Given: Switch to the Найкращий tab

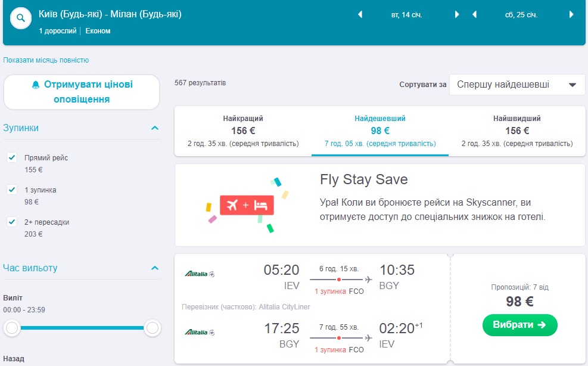Looking at the screenshot, I should click(x=243, y=131).
